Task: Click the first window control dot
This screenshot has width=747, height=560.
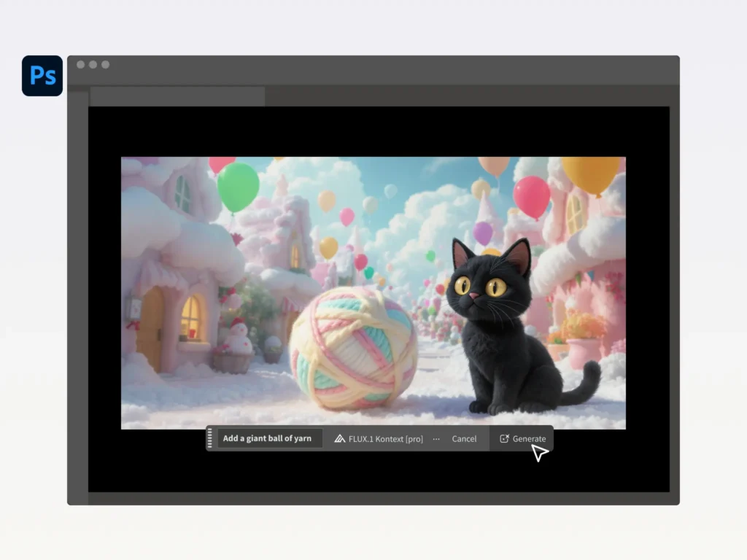Action: [x=80, y=65]
